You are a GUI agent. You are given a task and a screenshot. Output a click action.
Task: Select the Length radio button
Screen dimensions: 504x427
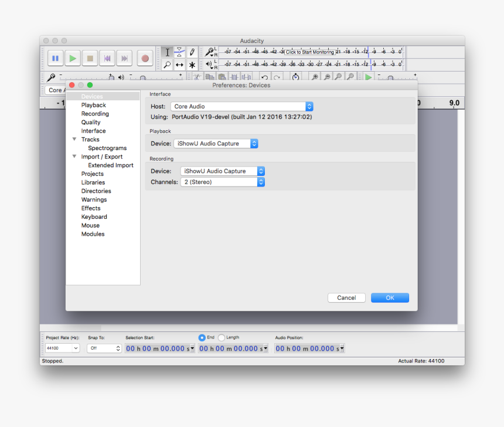(222, 337)
